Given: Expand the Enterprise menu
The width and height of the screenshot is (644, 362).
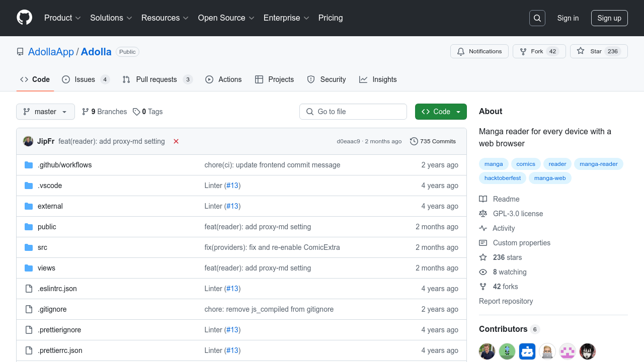Looking at the screenshot, I should [286, 18].
